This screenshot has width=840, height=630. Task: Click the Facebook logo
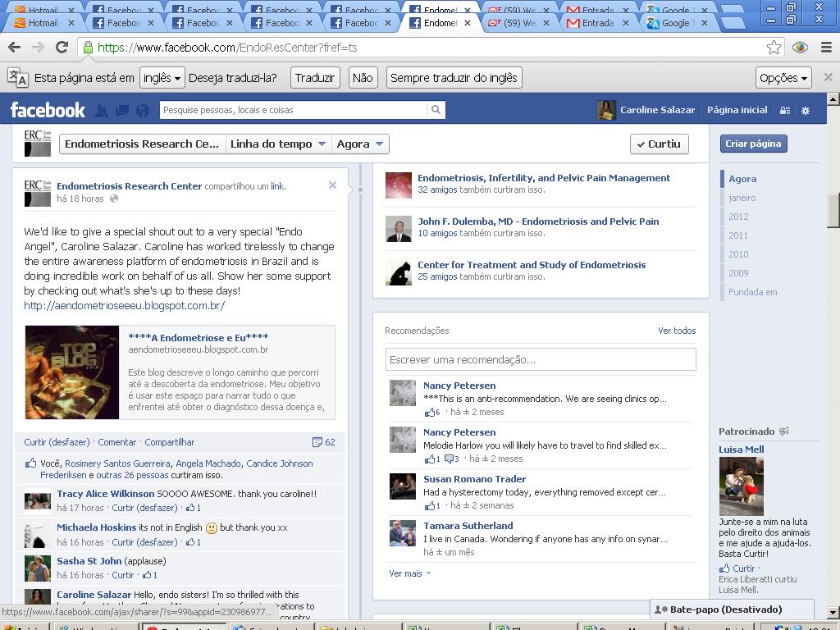point(48,110)
